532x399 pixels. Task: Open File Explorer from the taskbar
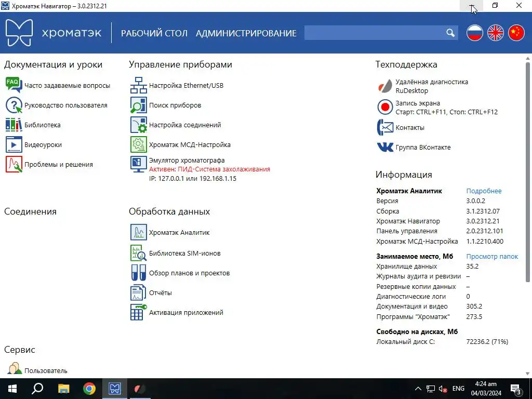63,389
